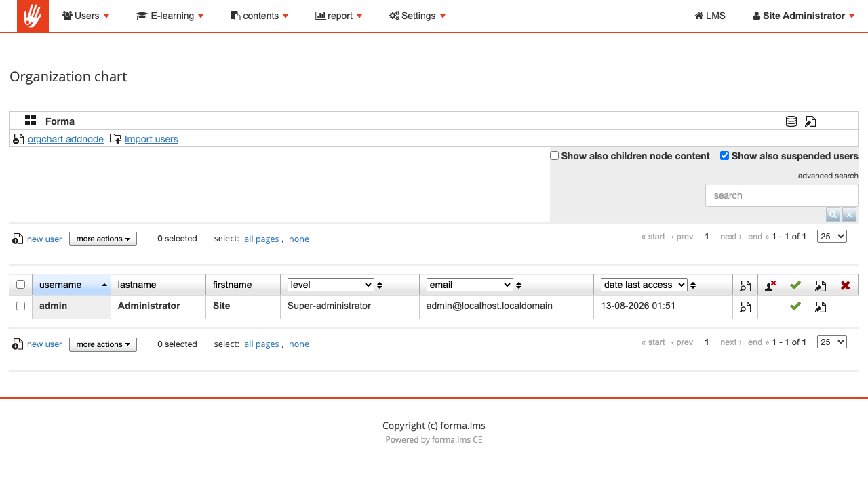Click the top select none link

tap(299, 239)
